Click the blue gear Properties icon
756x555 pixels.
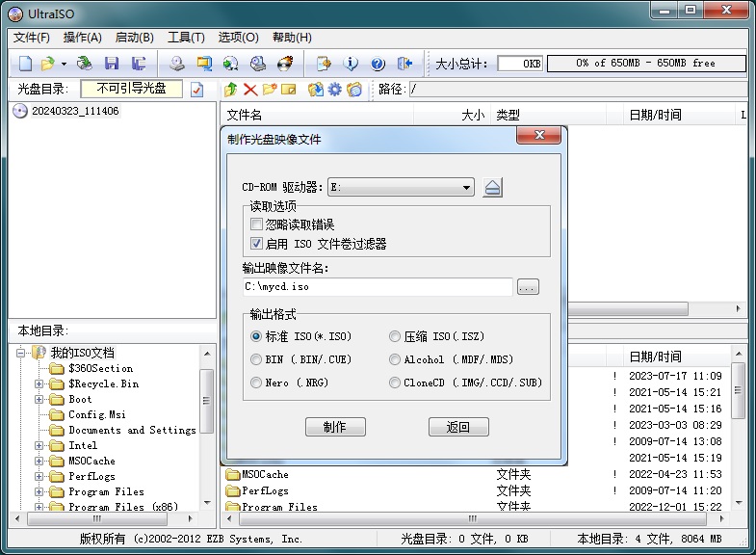334,90
